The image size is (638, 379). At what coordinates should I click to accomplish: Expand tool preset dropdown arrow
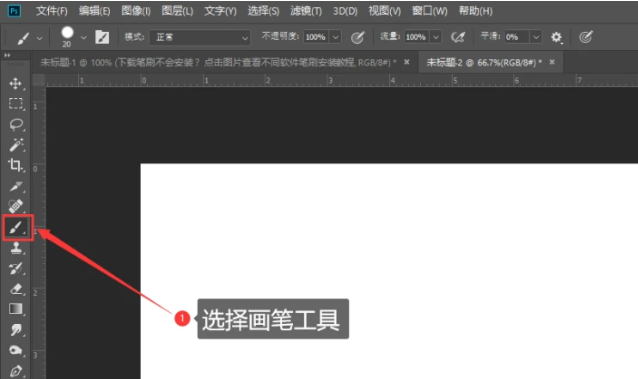(x=39, y=38)
